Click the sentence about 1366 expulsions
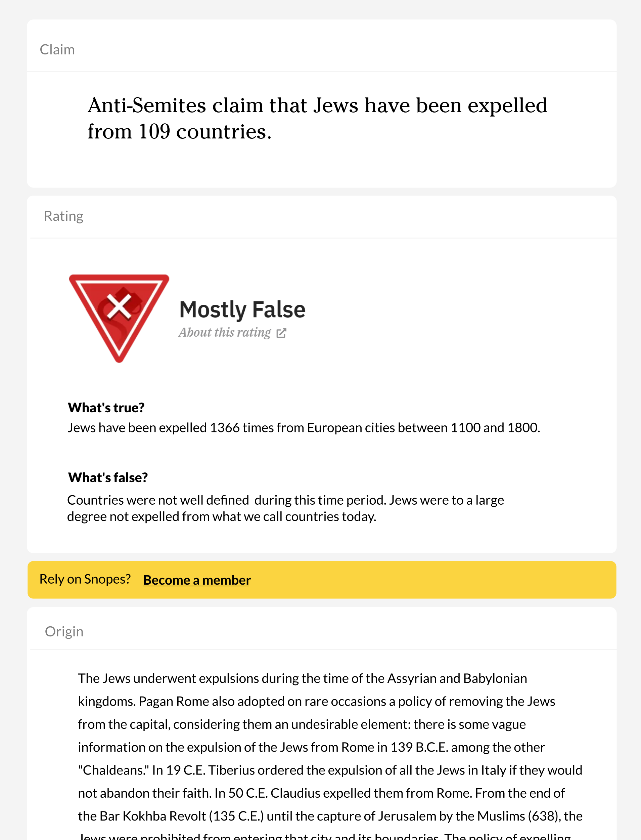 pyautogui.click(x=304, y=428)
